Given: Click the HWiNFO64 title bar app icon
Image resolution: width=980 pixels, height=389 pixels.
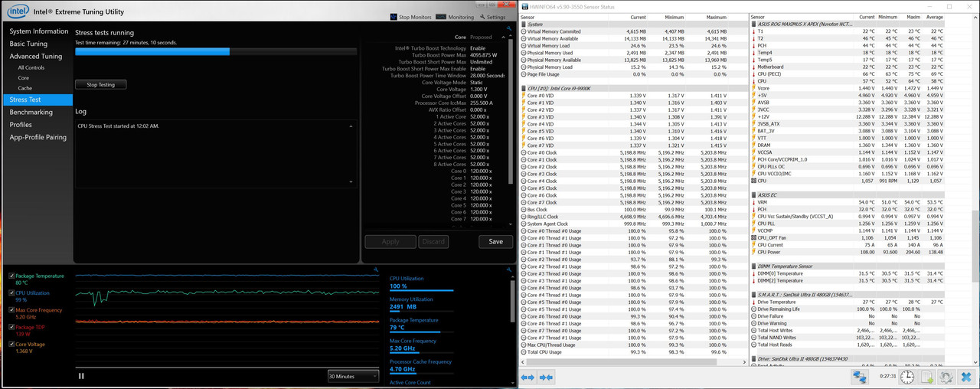Looking at the screenshot, I should (524, 7).
